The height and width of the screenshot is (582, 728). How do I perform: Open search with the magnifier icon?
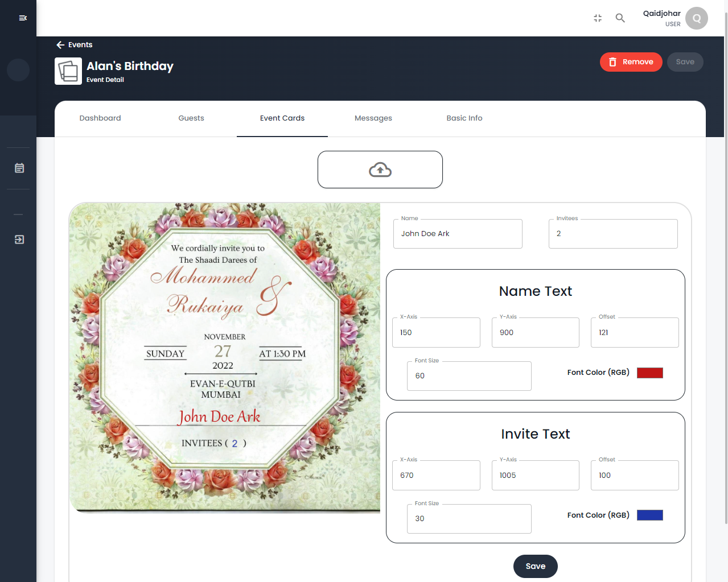click(620, 18)
